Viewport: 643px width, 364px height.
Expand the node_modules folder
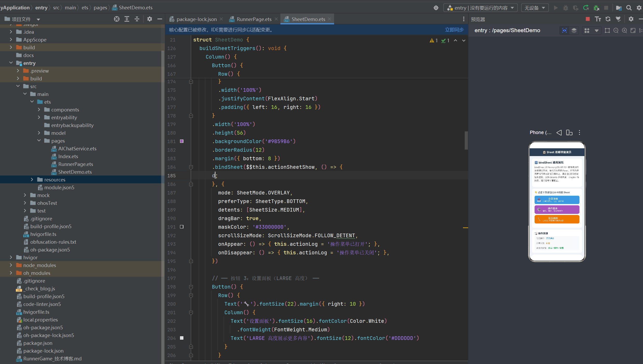coord(11,265)
